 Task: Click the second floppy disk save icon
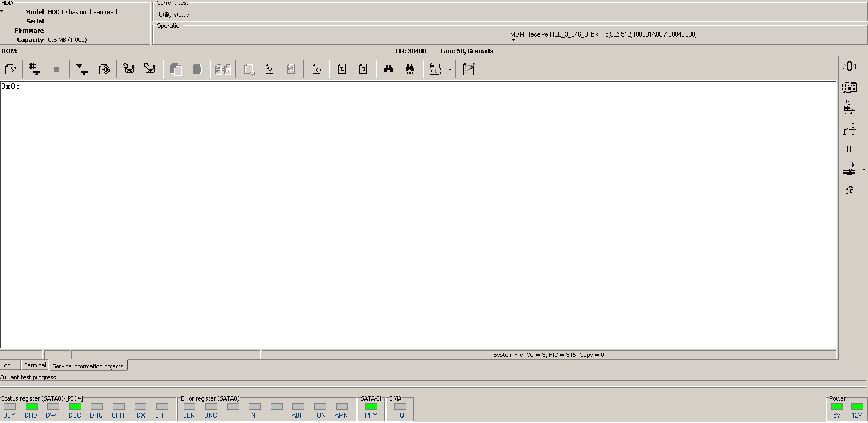point(150,69)
